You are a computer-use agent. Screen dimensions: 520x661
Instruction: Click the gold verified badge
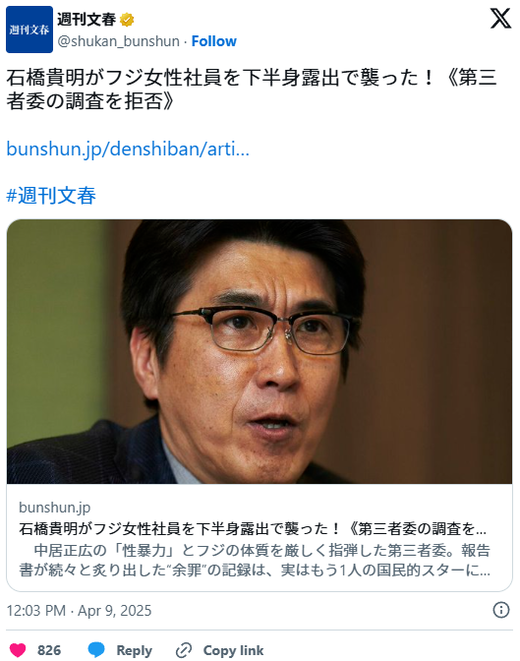tap(127, 19)
